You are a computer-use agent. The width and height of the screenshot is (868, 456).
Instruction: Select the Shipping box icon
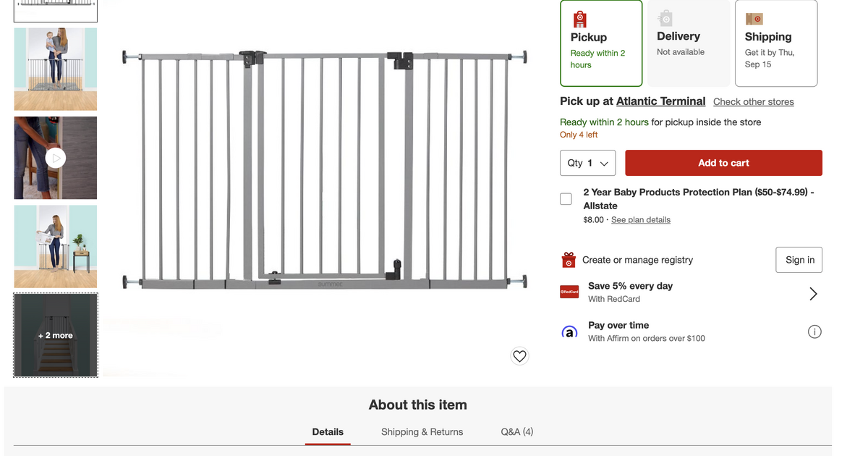pyautogui.click(x=754, y=19)
